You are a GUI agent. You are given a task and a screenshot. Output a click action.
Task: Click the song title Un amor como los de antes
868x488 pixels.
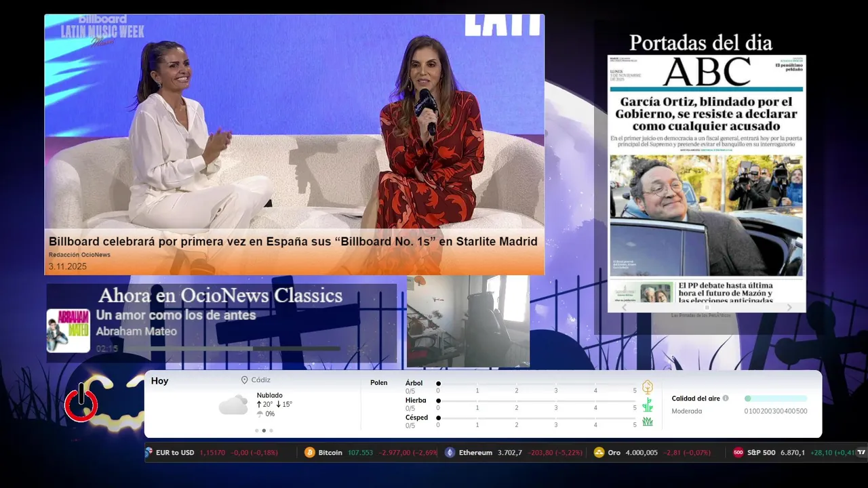(x=176, y=315)
